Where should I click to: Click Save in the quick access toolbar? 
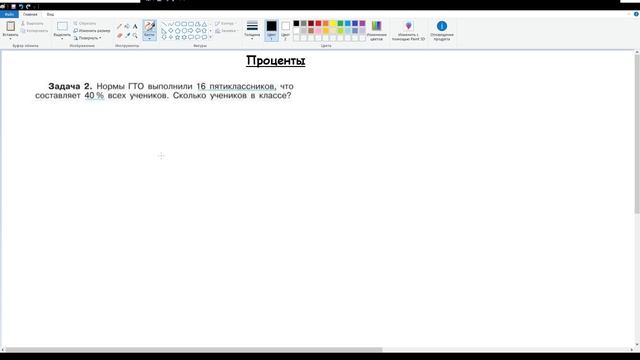[x=13, y=7]
